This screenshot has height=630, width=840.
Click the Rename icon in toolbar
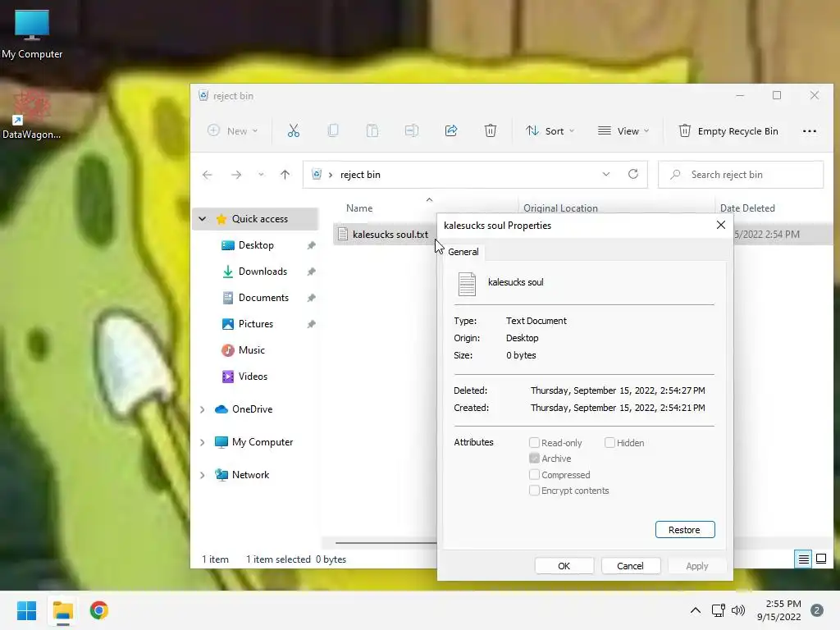coord(412,130)
